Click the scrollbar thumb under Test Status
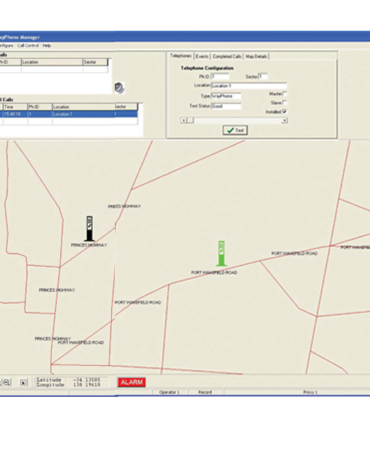This screenshot has width=370, height=450. click(x=190, y=120)
